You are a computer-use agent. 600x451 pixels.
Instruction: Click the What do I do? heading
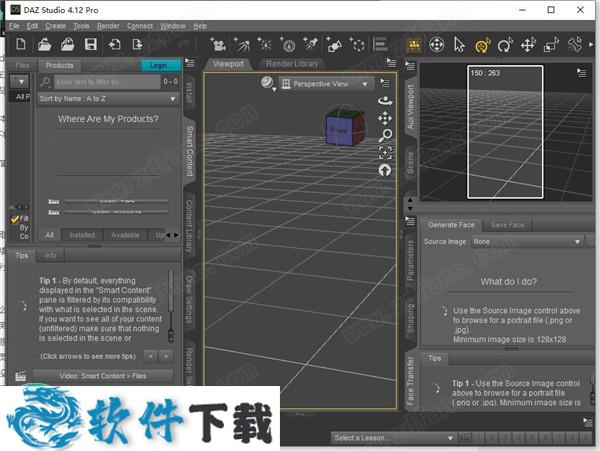[509, 282]
